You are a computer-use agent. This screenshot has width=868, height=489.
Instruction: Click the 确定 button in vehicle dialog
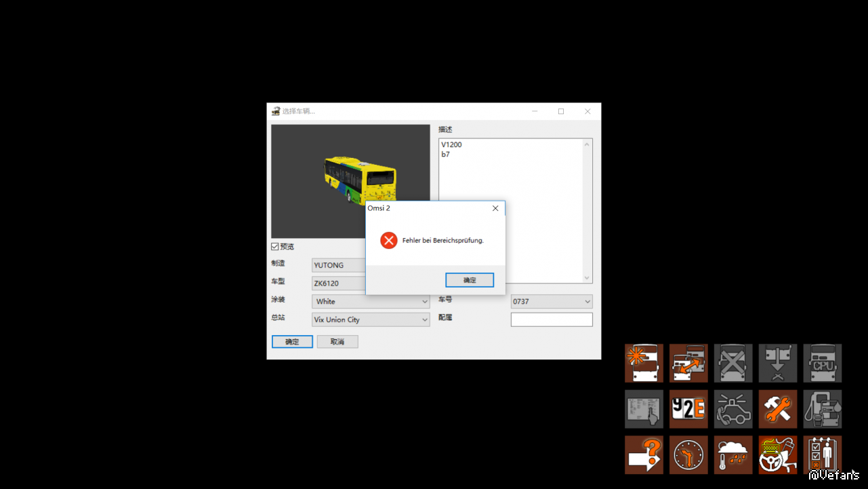pos(292,342)
